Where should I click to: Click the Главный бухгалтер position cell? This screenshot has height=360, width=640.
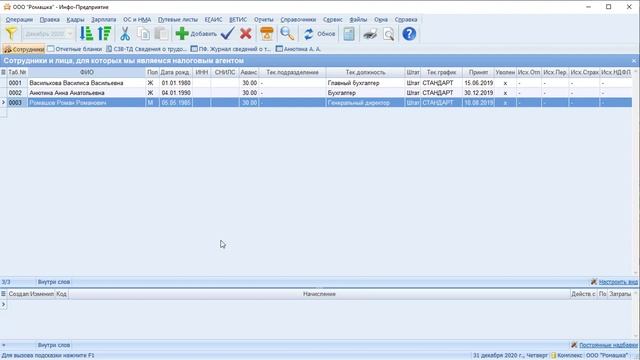coord(365,83)
